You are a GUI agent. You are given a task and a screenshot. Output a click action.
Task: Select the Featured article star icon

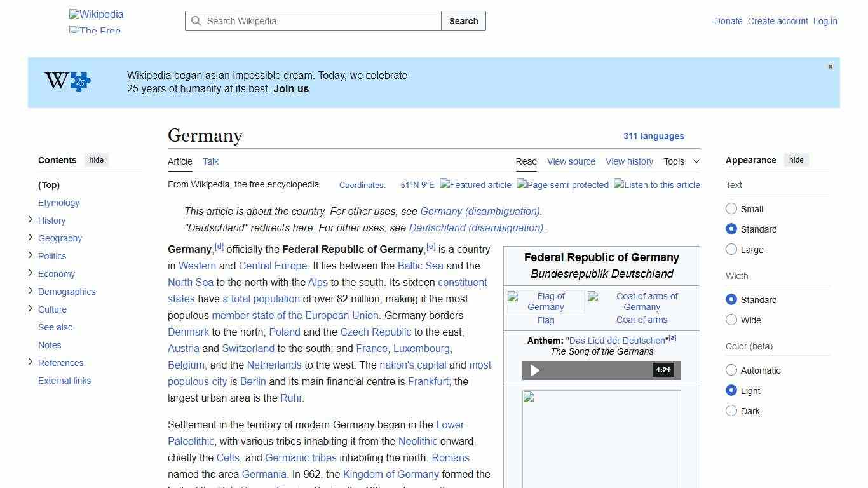(x=475, y=185)
